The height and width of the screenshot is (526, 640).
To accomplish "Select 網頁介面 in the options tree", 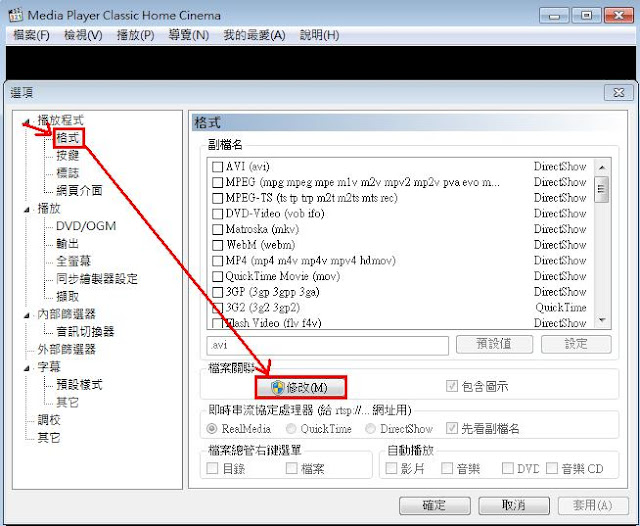I will [x=79, y=191].
